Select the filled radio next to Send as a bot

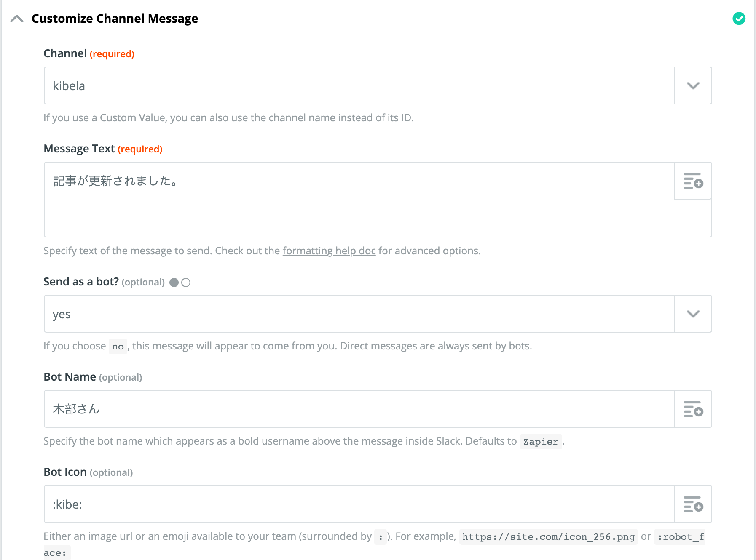174,283
